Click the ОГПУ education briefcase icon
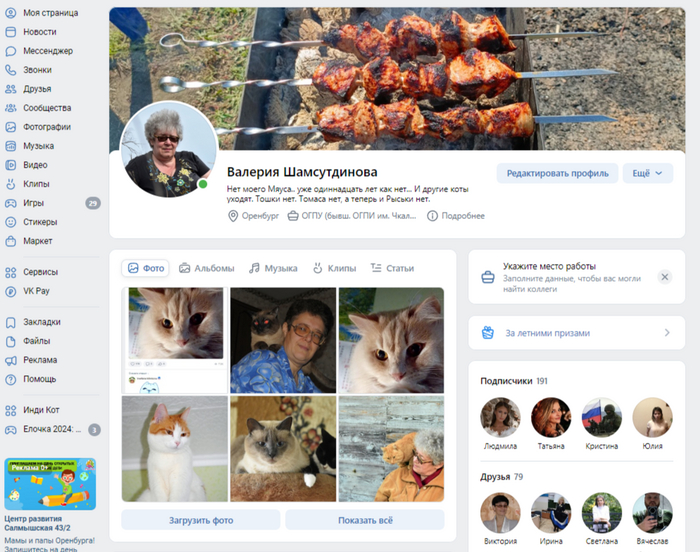The image size is (700, 552). point(293,216)
